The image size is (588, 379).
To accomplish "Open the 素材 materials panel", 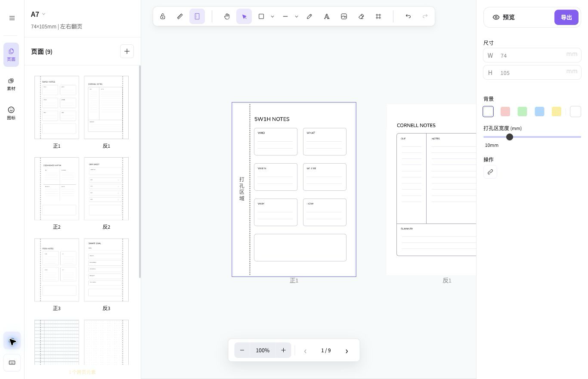I will [x=11, y=84].
